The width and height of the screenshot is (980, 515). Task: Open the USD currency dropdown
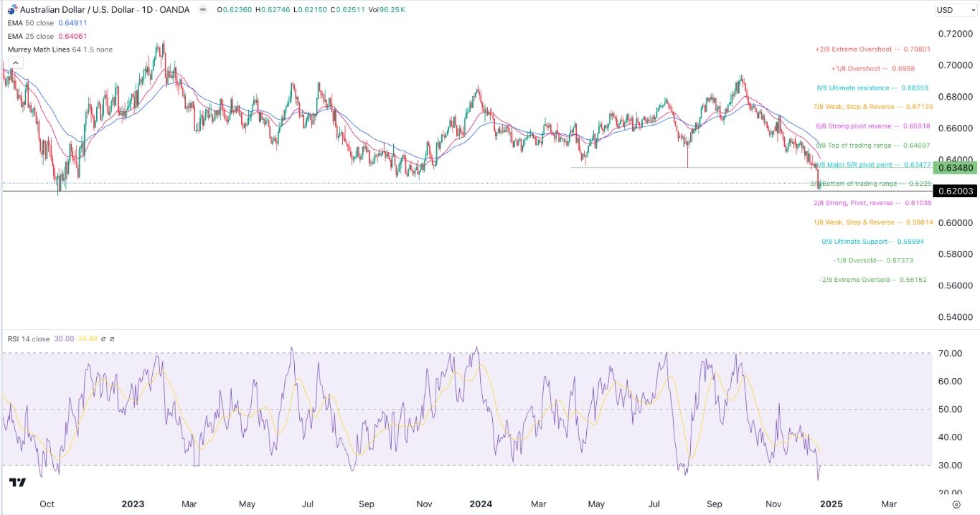(954, 10)
